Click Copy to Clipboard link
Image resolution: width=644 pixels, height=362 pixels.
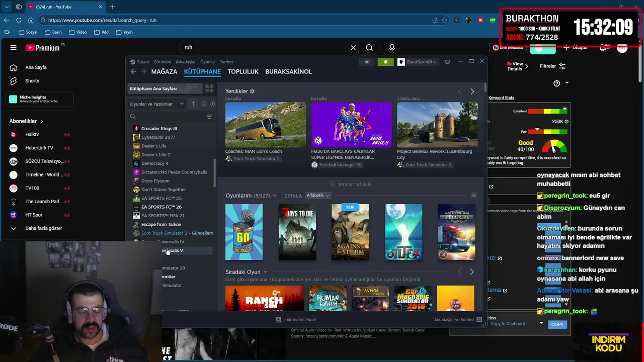[x=508, y=324]
